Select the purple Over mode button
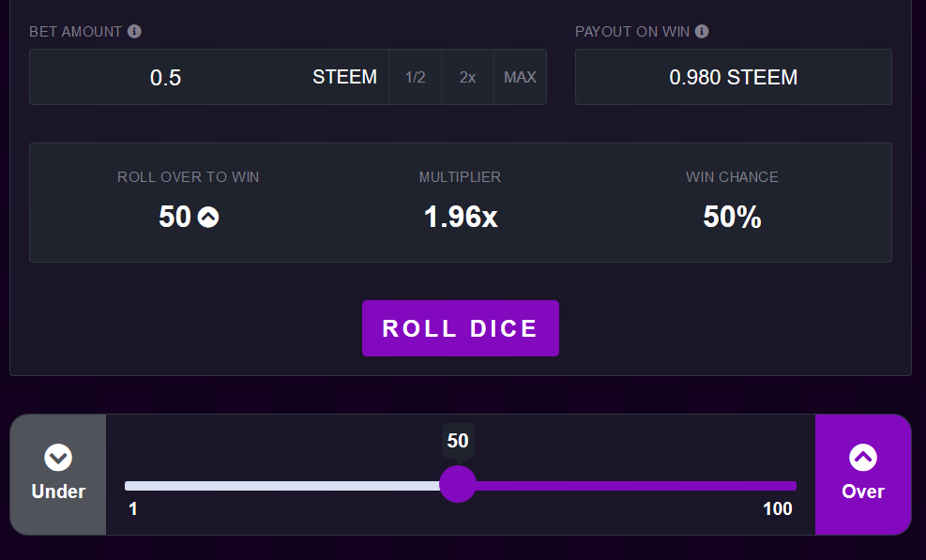The height and width of the screenshot is (560, 926). pos(863,475)
